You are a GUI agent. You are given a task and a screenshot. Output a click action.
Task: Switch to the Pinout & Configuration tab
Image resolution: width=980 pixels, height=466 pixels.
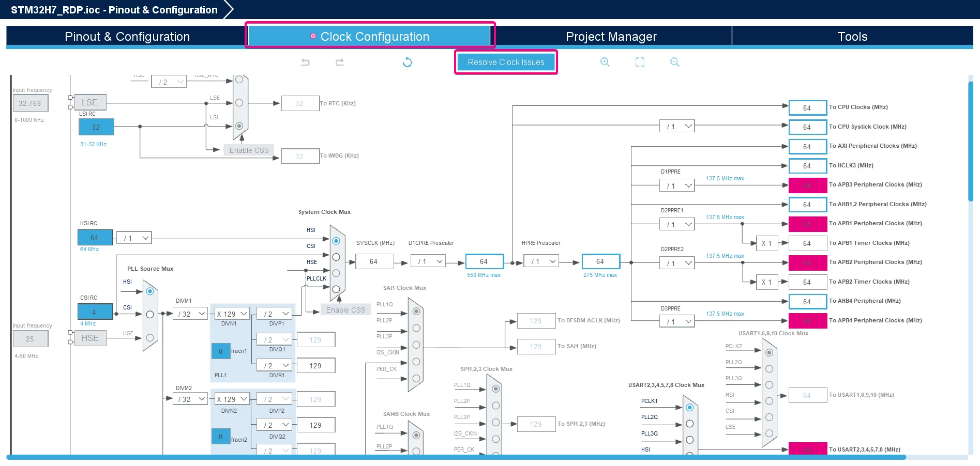pos(127,37)
